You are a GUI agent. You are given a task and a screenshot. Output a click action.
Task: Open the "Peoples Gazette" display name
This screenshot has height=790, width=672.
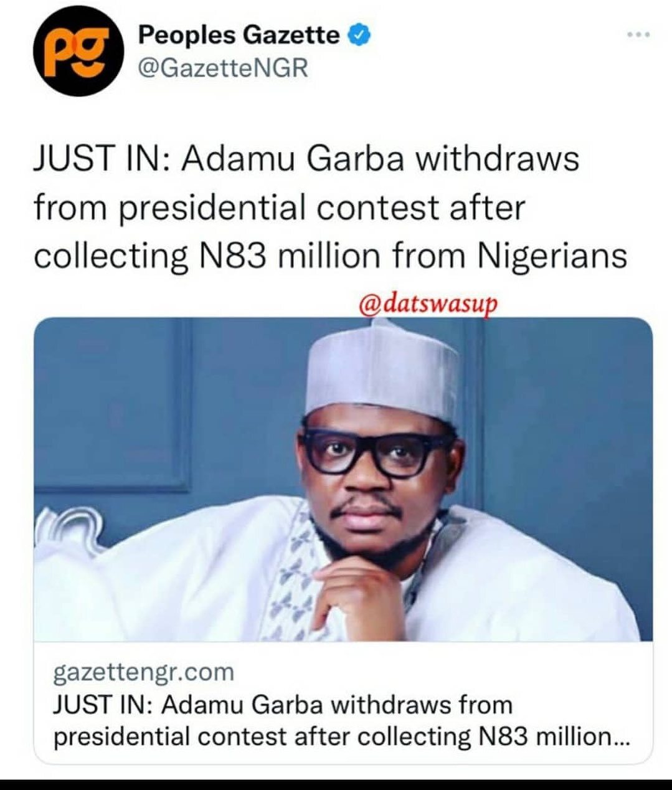[239, 36]
